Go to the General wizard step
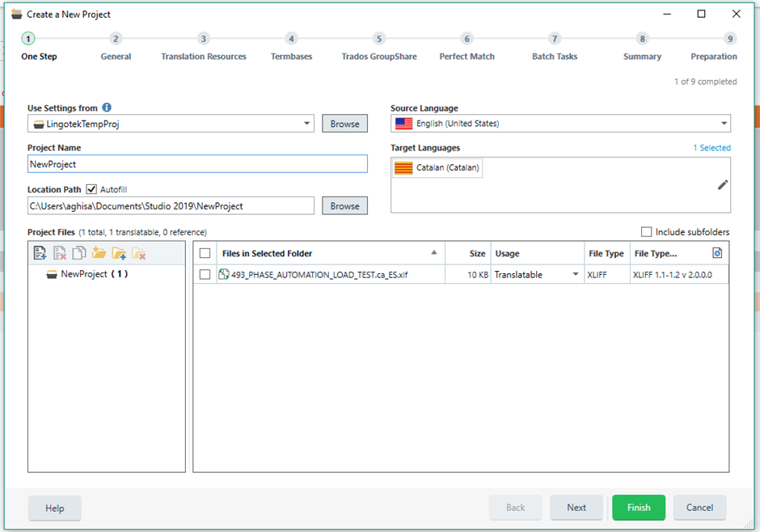 point(116,47)
